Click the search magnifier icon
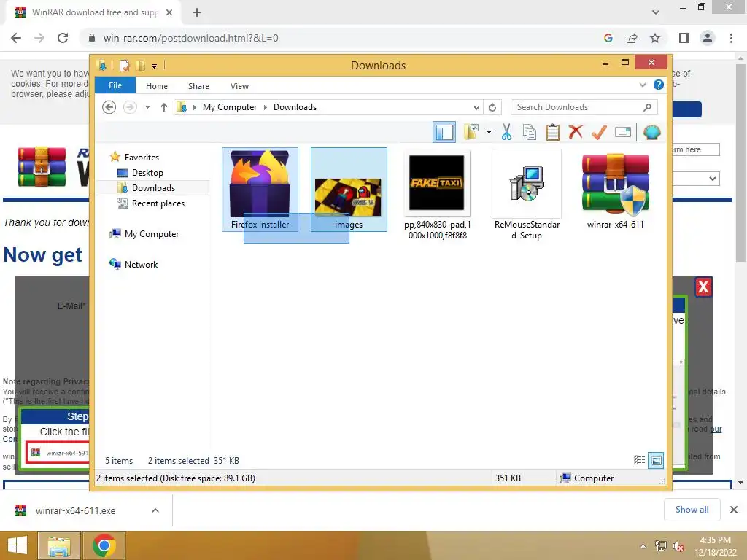This screenshot has height=560, width=747. (647, 107)
